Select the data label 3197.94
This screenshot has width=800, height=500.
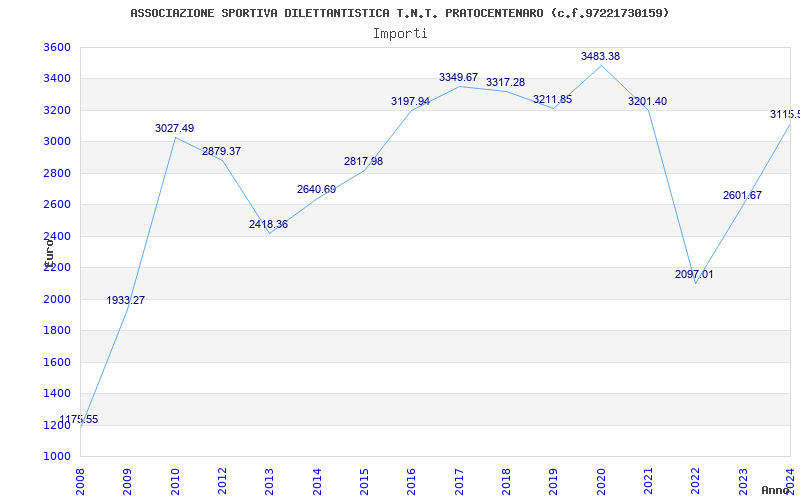410,102
